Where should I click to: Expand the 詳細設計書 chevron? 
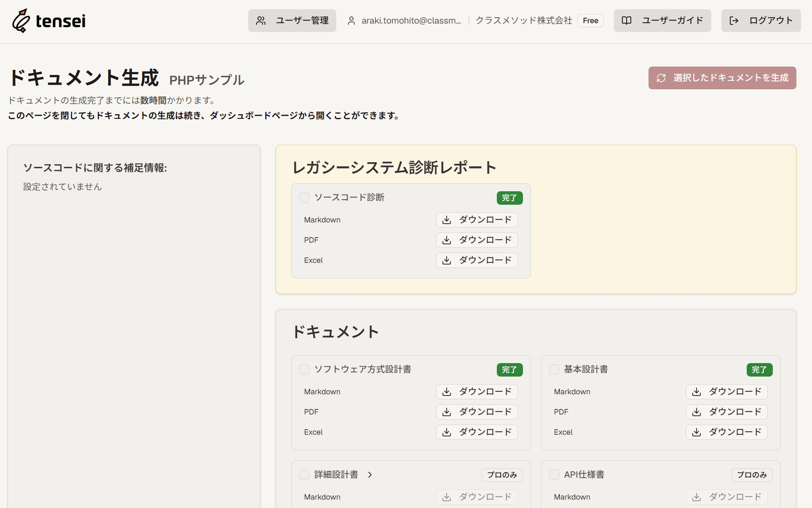[370, 475]
